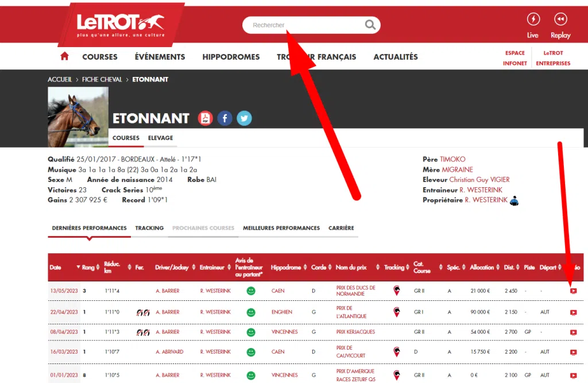Sort the table by Rang column
The width and height of the screenshot is (588, 383).
[91, 268]
